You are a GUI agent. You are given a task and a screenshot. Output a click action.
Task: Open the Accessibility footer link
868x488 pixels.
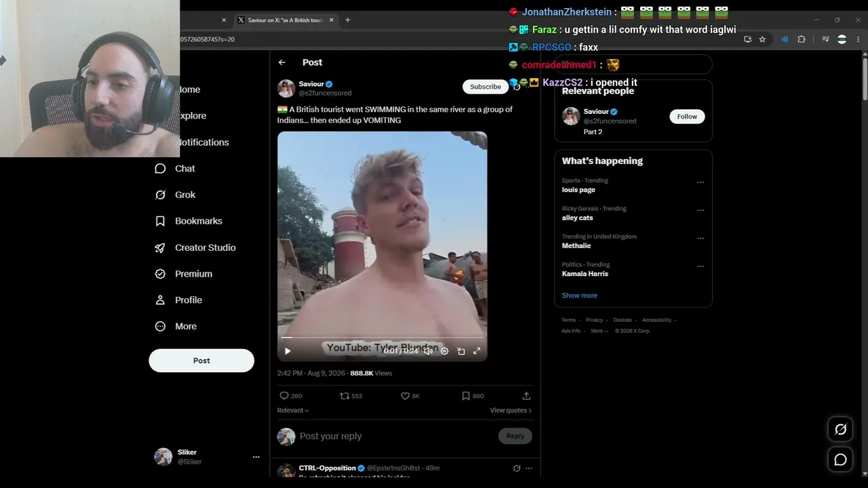[656, 320]
